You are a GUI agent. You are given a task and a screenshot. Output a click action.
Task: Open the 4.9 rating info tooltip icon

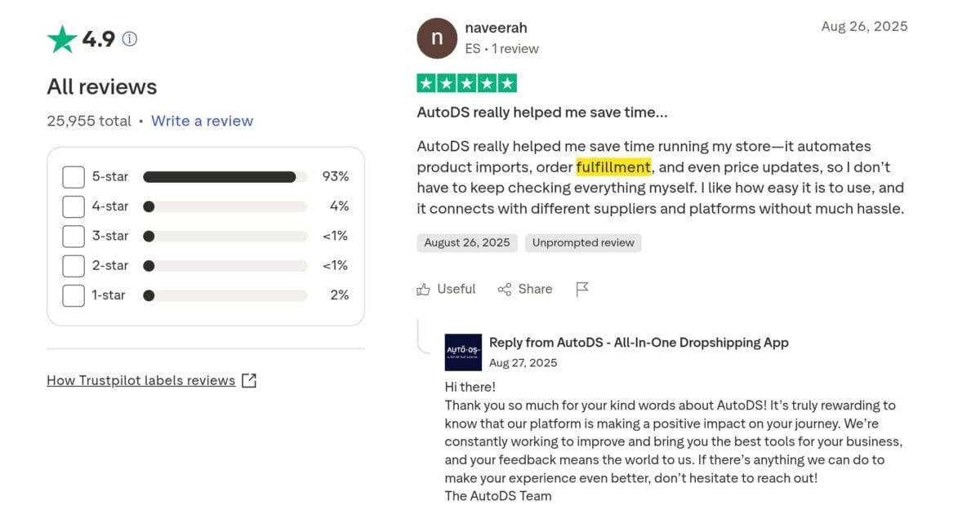[x=129, y=38]
